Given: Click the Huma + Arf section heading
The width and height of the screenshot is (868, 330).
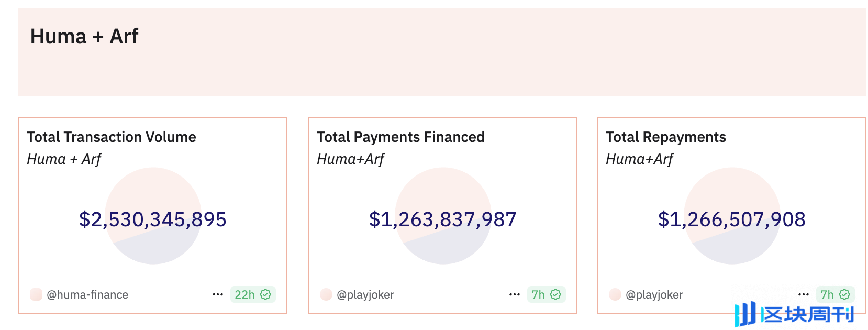Looking at the screenshot, I should click(84, 37).
